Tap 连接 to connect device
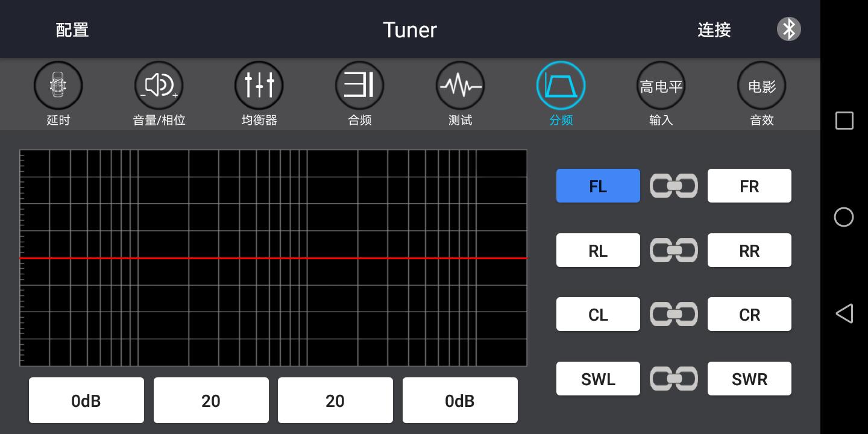The width and height of the screenshot is (868, 434). coord(714,30)
